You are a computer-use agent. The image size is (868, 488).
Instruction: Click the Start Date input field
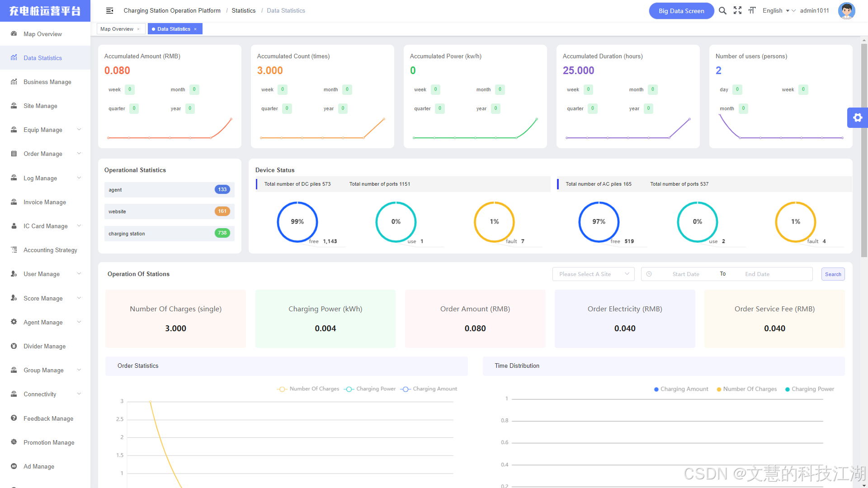click(685, 274)
